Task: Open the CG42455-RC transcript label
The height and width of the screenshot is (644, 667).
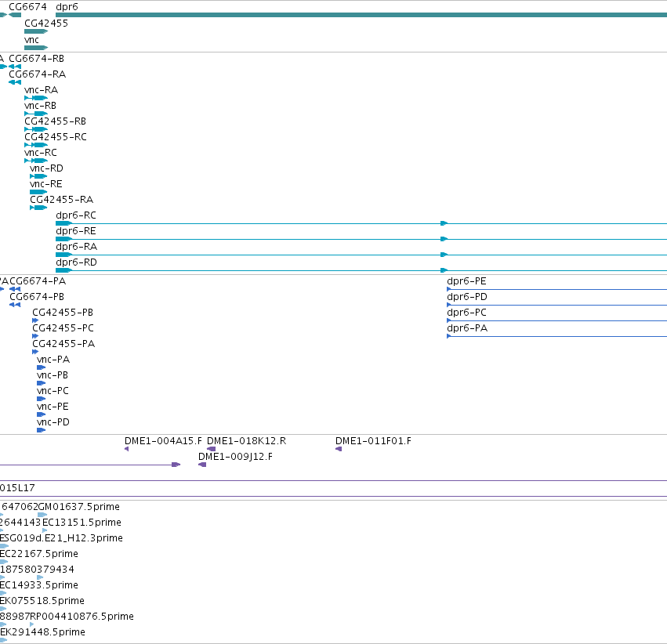Action: pyautogui.click(x=56, y=137)
